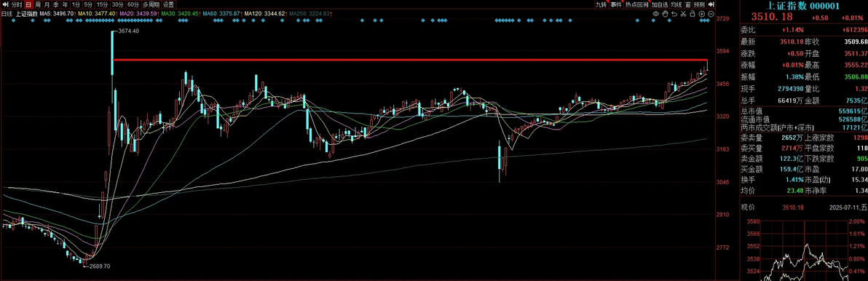
Task: Select the 15分 period tab
Action: (x=102, y=4)
